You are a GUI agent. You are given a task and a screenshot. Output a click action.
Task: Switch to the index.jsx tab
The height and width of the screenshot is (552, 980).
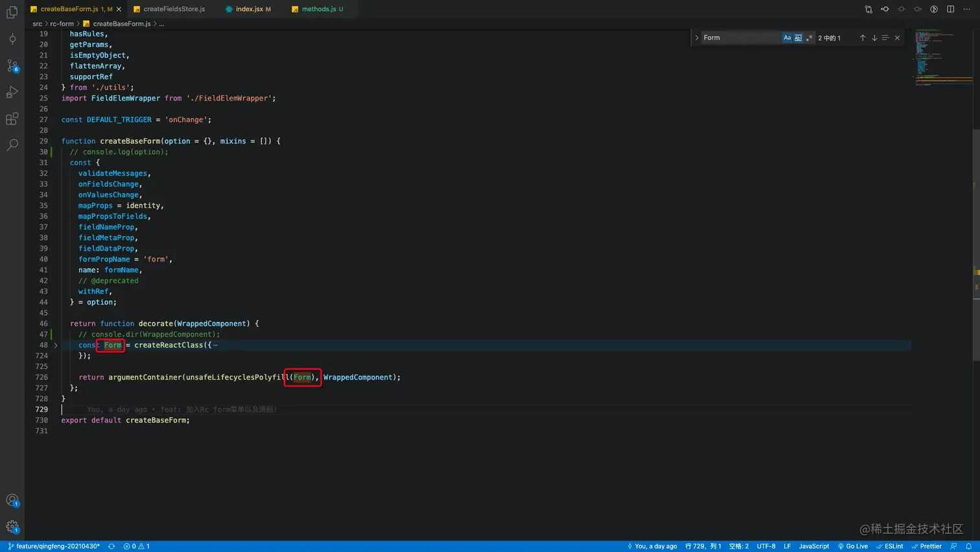click(248, 9)
